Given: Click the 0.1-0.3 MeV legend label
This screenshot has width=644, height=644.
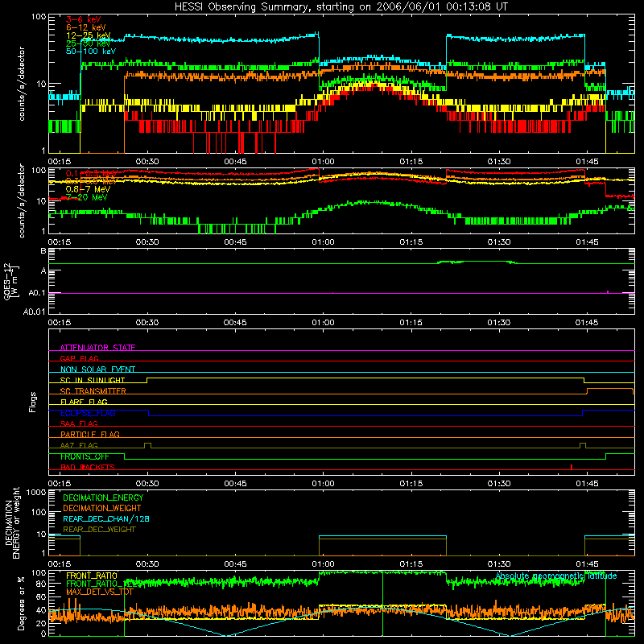Looking at the screenshot, I should pos(91,173).
